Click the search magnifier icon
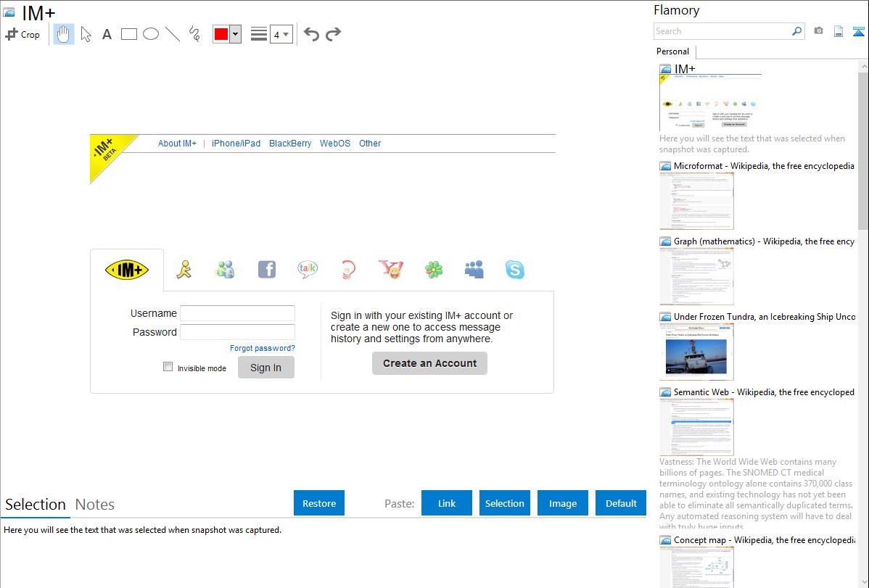 797,31
